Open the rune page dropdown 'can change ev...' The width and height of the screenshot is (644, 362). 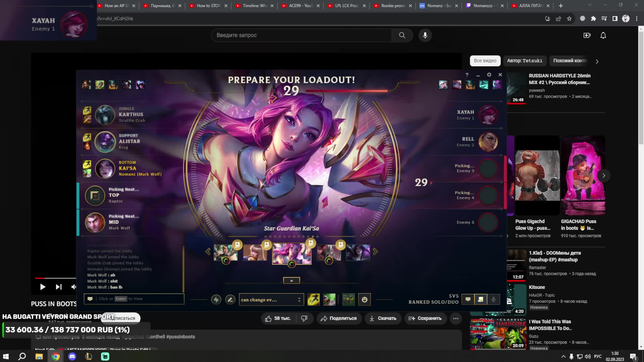[271, 300]
